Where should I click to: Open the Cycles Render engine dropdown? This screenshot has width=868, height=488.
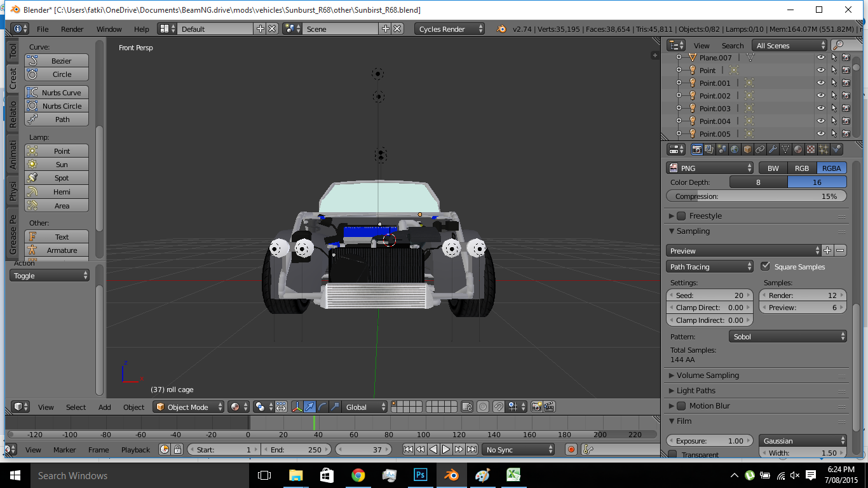449,29
